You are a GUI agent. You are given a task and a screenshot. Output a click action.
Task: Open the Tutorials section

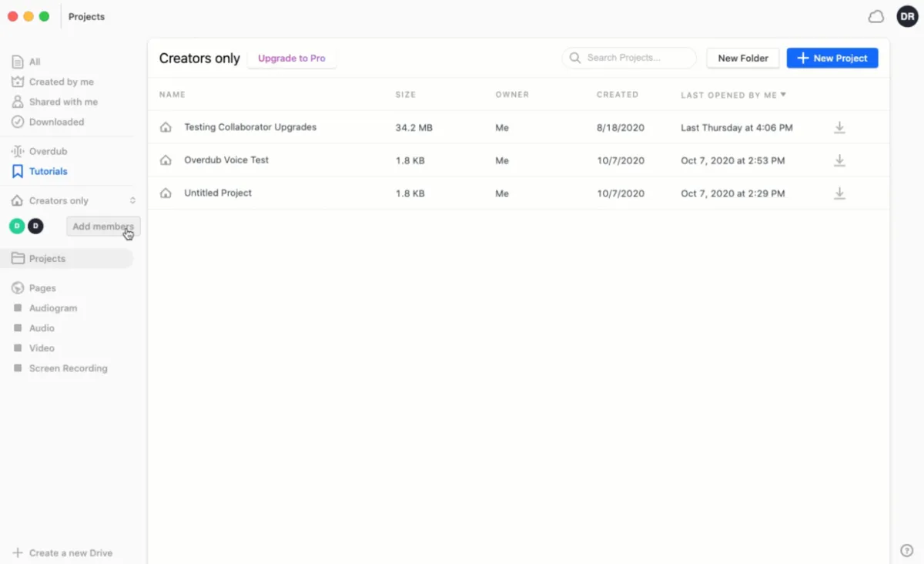click(48, 172)
